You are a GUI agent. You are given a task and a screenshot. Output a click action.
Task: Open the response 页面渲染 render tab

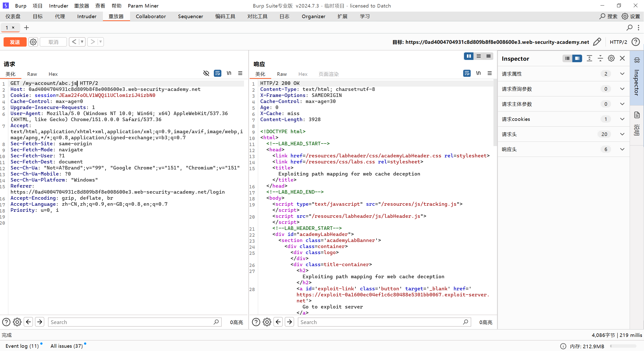(329, 74)
